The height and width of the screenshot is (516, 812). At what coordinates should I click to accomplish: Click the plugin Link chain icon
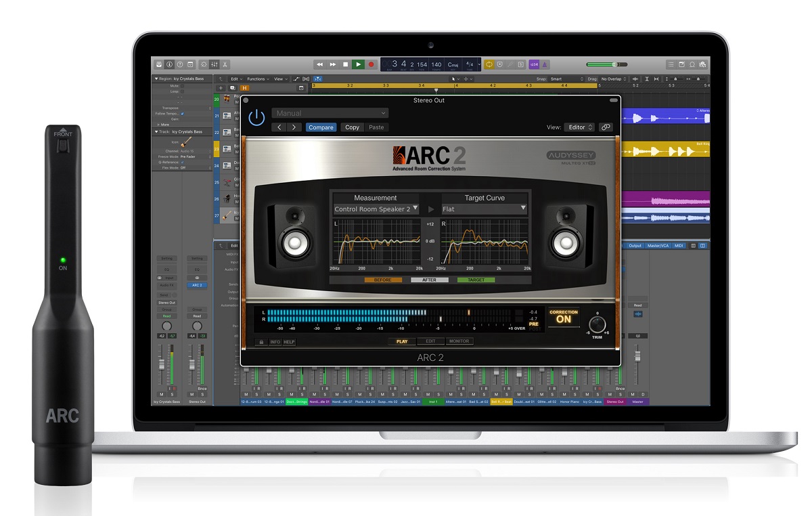tap(606, 127)
